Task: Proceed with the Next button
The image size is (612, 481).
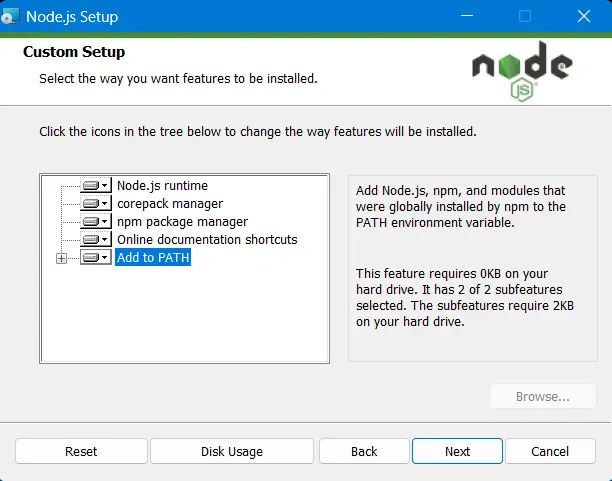Action: click(457, 451)
